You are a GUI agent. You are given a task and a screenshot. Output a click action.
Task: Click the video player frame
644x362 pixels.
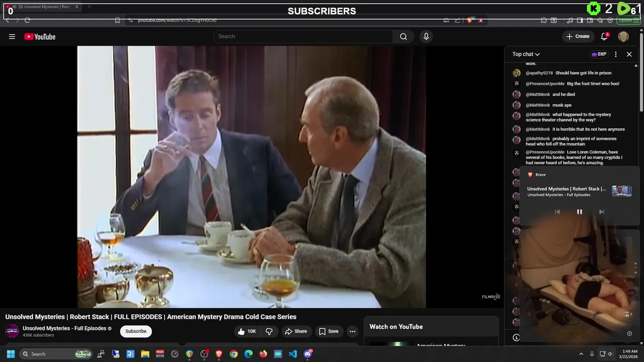click(x=252, y=177)
